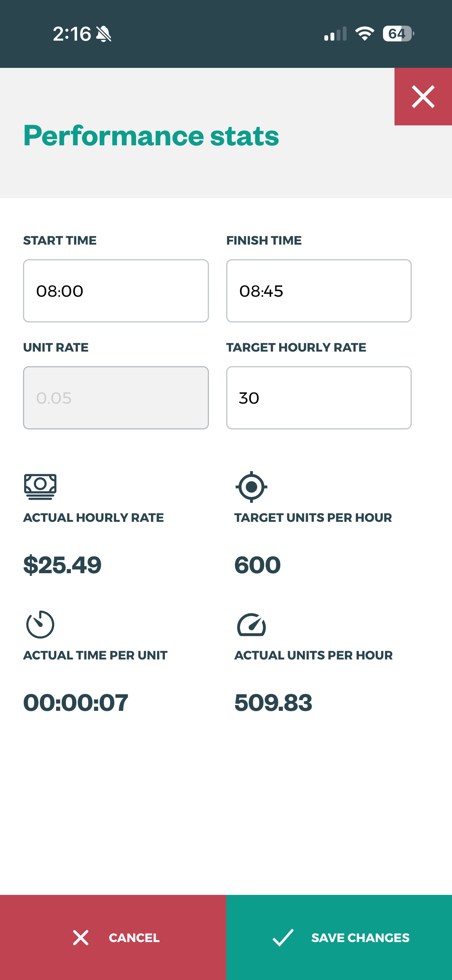
Task: Tap the $25.49 actual hourly rate value
Action: coord(62,565)
